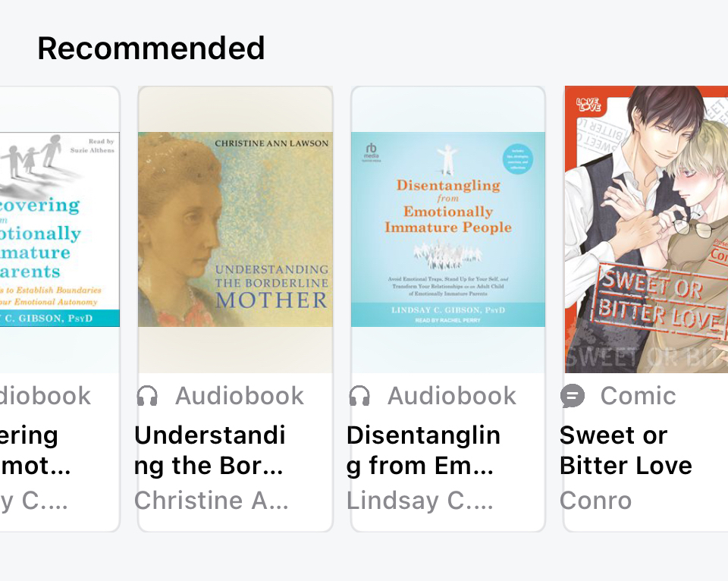Click the 'Comic' type label
Screen dimensions: 728x581
pos(638,396)
